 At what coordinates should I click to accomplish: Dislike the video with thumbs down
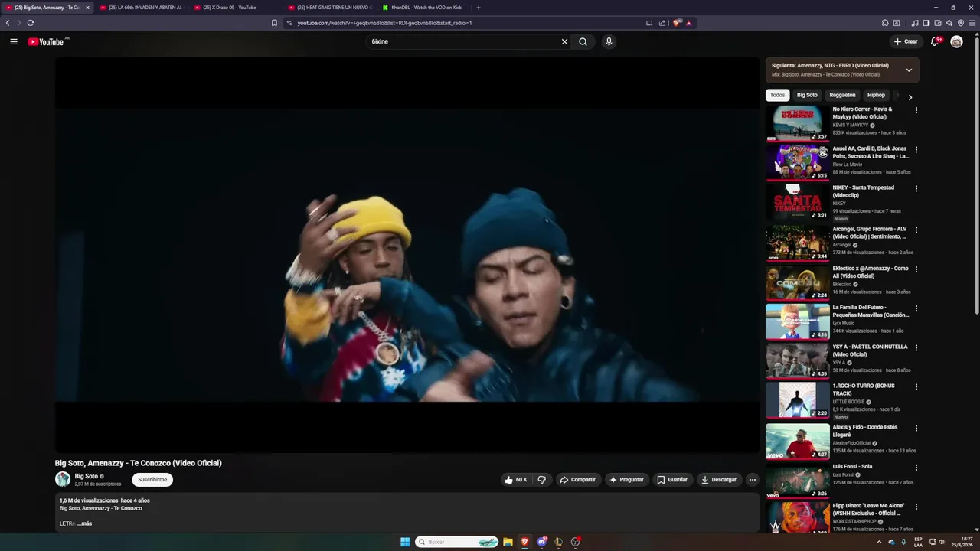542,480
